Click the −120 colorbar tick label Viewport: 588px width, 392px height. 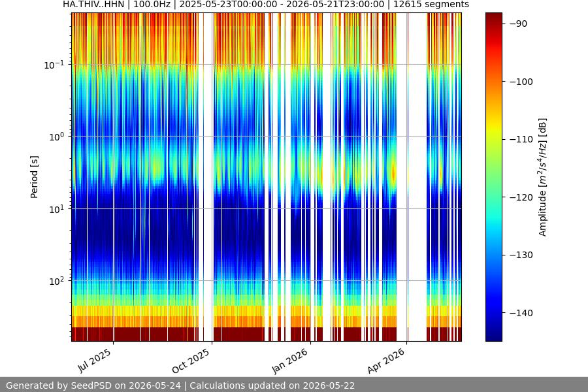click(521, 197)
